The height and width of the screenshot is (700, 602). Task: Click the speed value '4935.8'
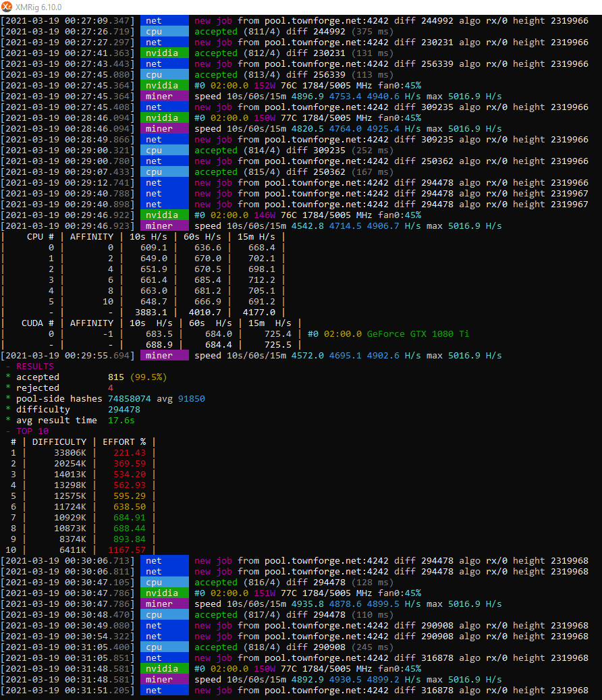pyautogui.click(x=308, y=604)
